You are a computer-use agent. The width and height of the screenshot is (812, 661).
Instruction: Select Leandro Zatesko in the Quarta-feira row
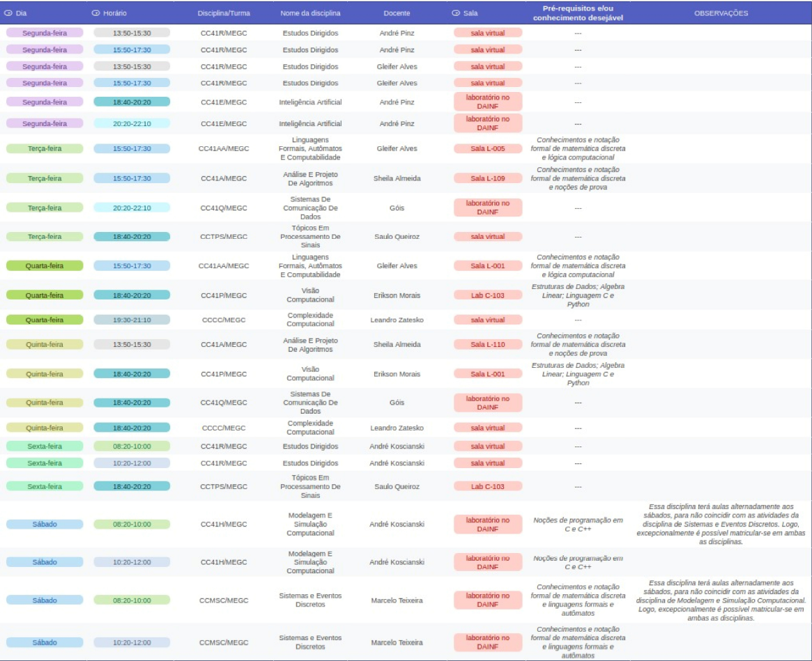pos(397,320)
